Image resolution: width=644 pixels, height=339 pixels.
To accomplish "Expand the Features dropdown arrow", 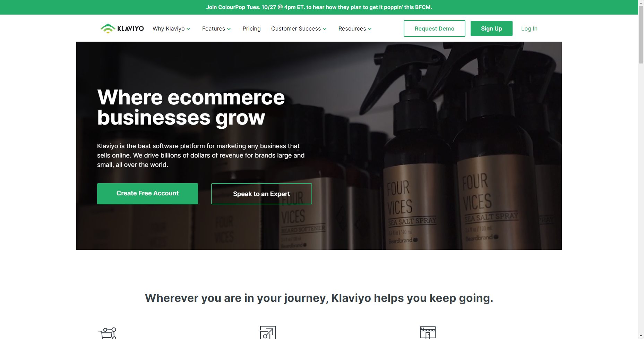I will pos(229,29).
